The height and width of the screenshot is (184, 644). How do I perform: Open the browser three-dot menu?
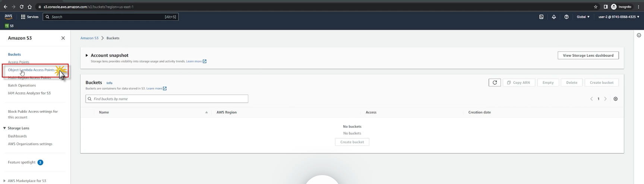[x=638, y=7]
